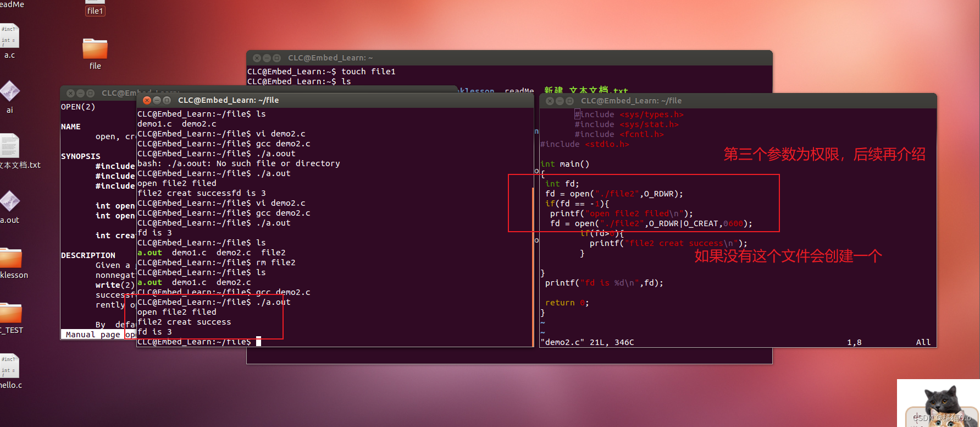This screenshot has height=427, width=980.
Task: Click the terminal prompt cursor in middle terminal
Action: [258, 342]
